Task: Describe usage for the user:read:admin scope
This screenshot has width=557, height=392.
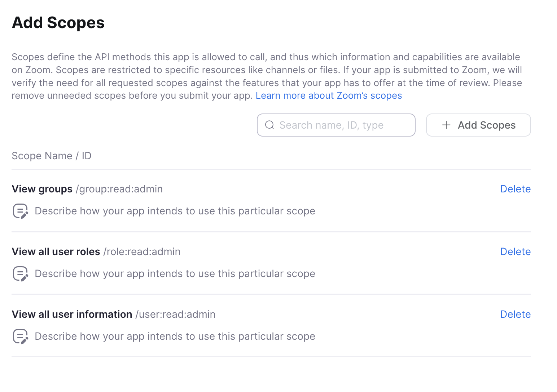Action: tap(175, 337)
